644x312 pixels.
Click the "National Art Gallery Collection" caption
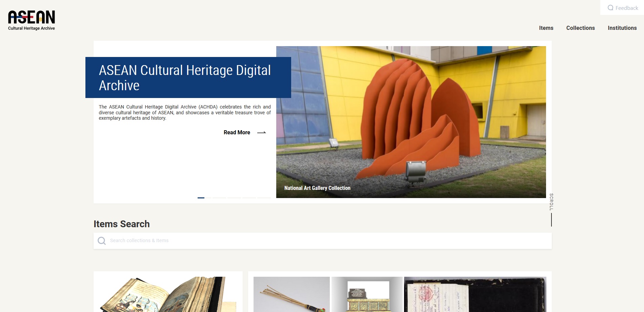click(x=317, y=188)
